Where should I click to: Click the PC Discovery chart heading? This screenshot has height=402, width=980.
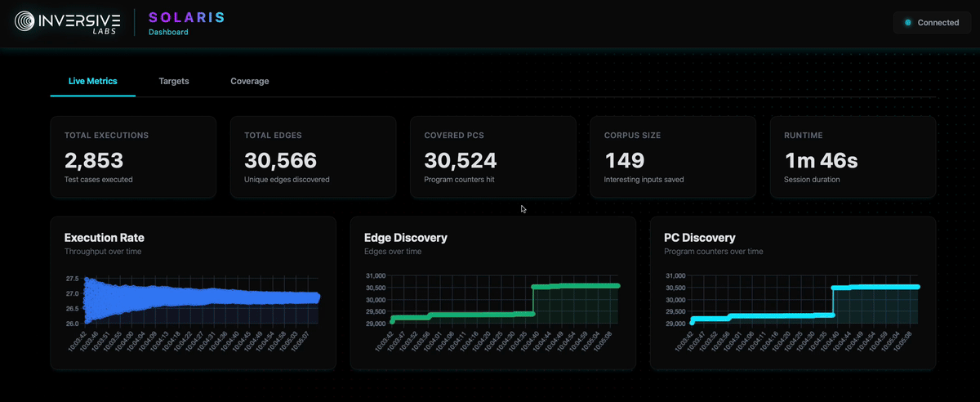pos(700,238)
